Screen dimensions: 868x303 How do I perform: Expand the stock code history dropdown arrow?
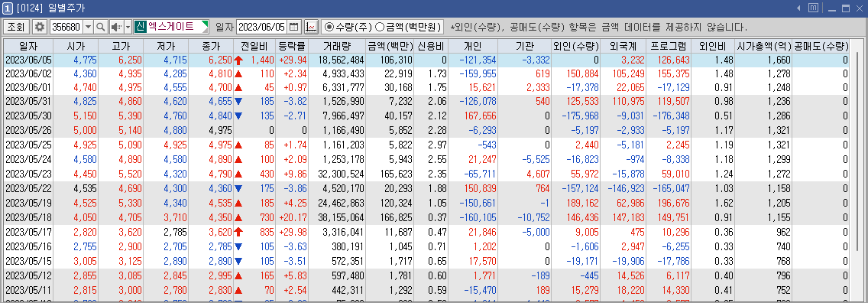coord(88,27)
